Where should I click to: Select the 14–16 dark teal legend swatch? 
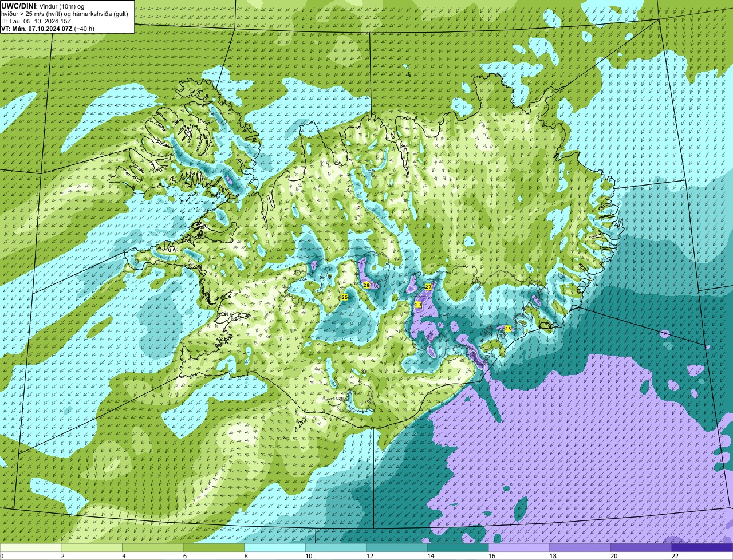[458, 547]
